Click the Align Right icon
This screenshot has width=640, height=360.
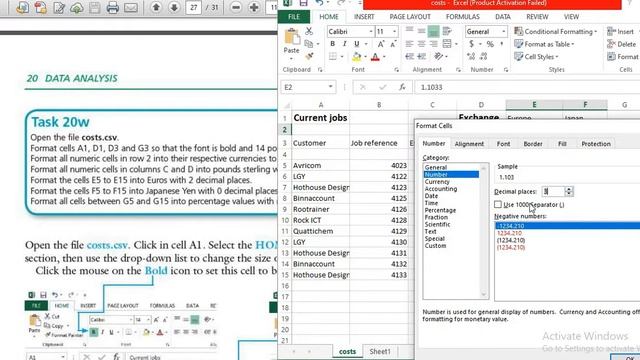click(x=433, y=44)
